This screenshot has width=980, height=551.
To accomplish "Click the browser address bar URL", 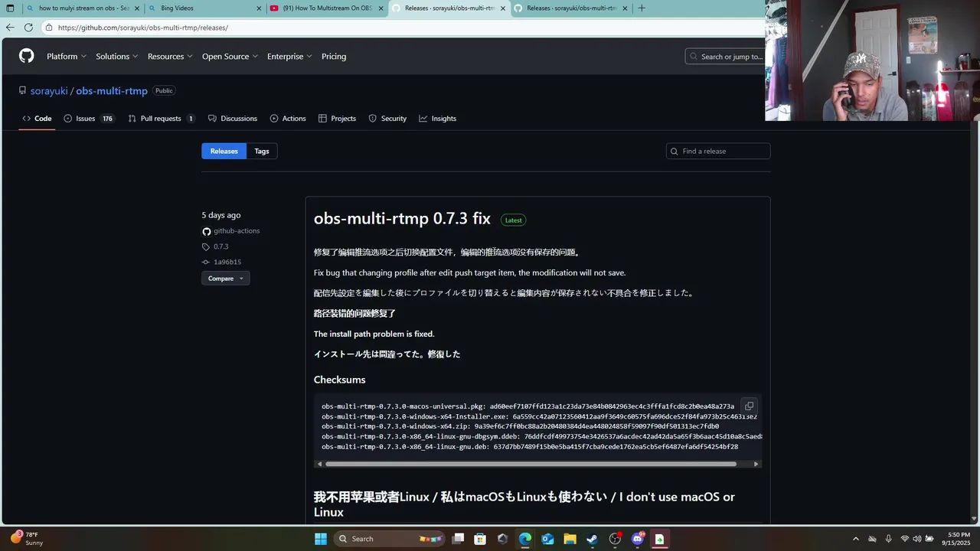I will (x=142, y=28).
